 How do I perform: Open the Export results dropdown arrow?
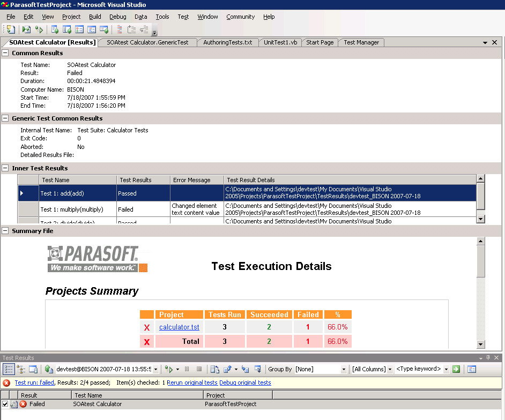click(x=236, y=370)
